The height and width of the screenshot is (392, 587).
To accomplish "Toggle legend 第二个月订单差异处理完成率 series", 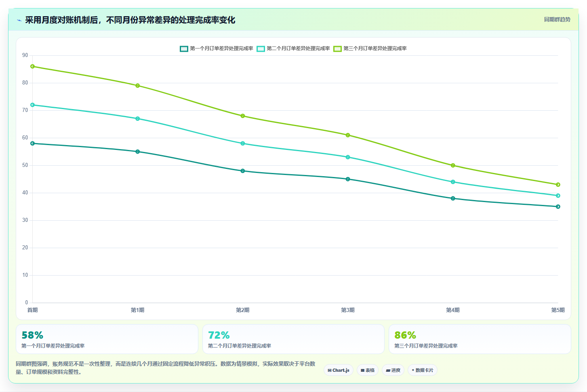I will pyautogui.click(x=293, y=48).
